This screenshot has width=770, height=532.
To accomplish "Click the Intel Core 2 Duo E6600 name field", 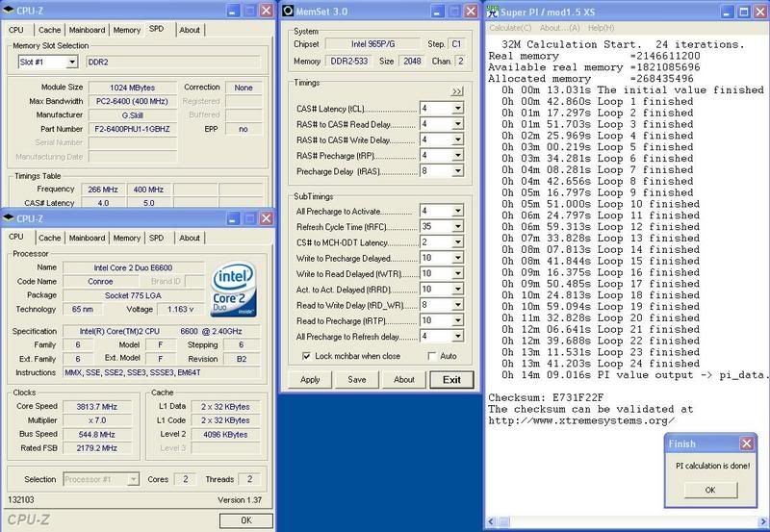I will (133, 268).
